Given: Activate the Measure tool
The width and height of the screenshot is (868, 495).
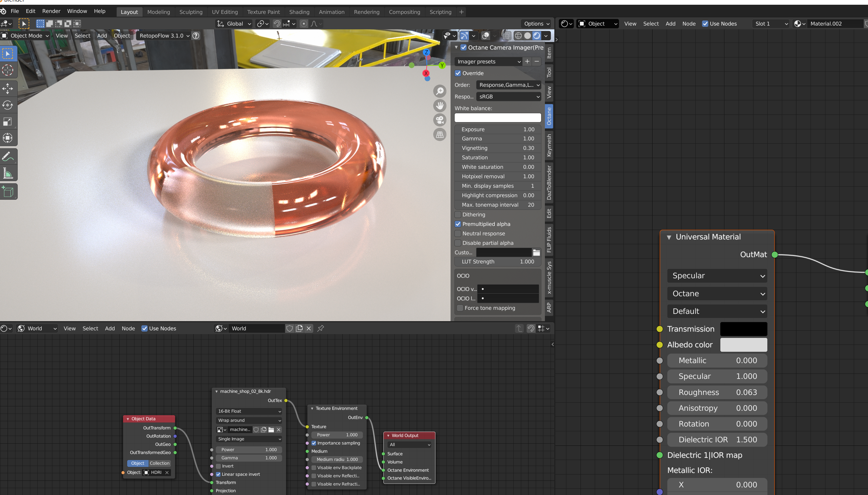Looking at the screenshot, I should [x=8, y=174].
